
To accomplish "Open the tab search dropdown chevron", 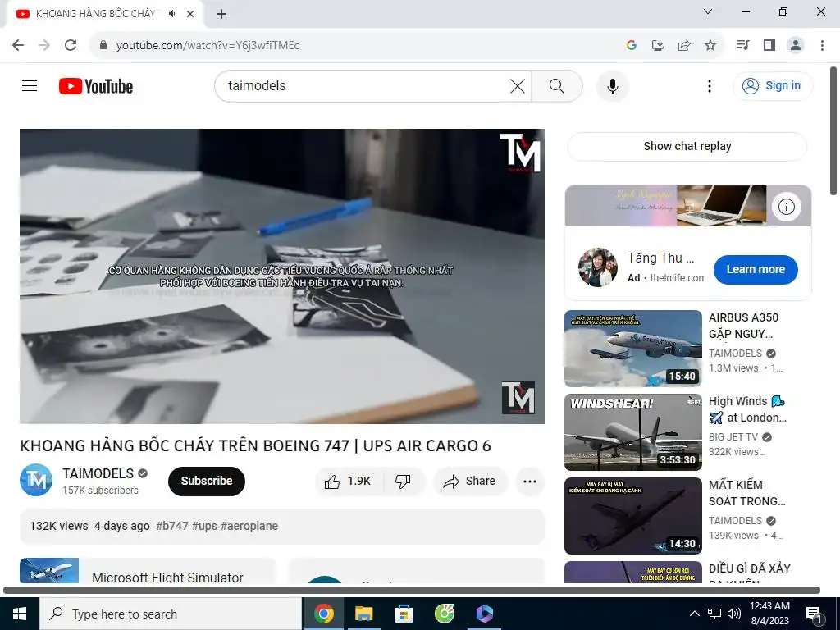I will 708,11.
